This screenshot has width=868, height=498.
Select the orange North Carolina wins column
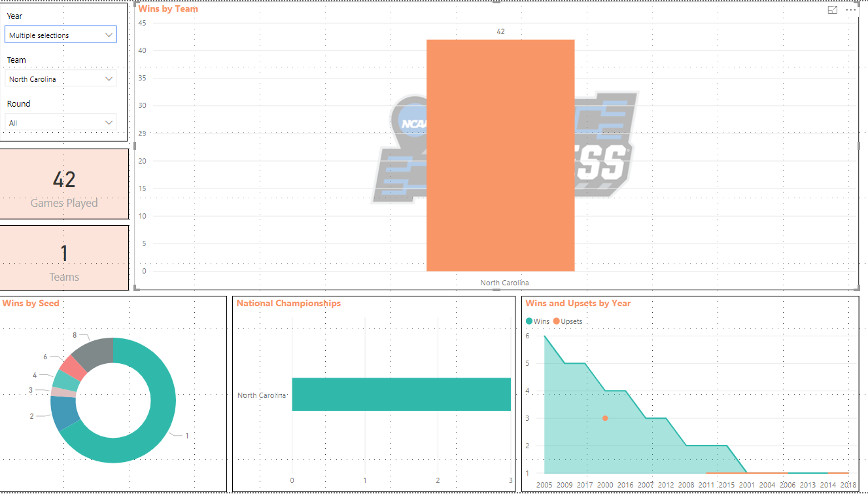point(500,155)
